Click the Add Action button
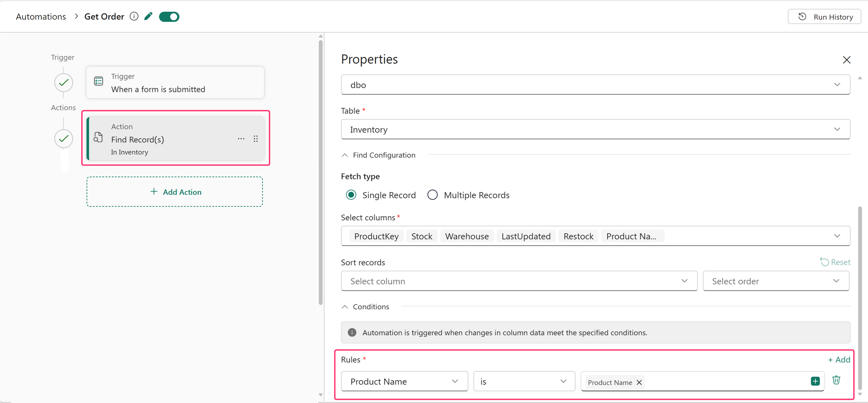This screenshot has width=868, height=403. [175, 192]
